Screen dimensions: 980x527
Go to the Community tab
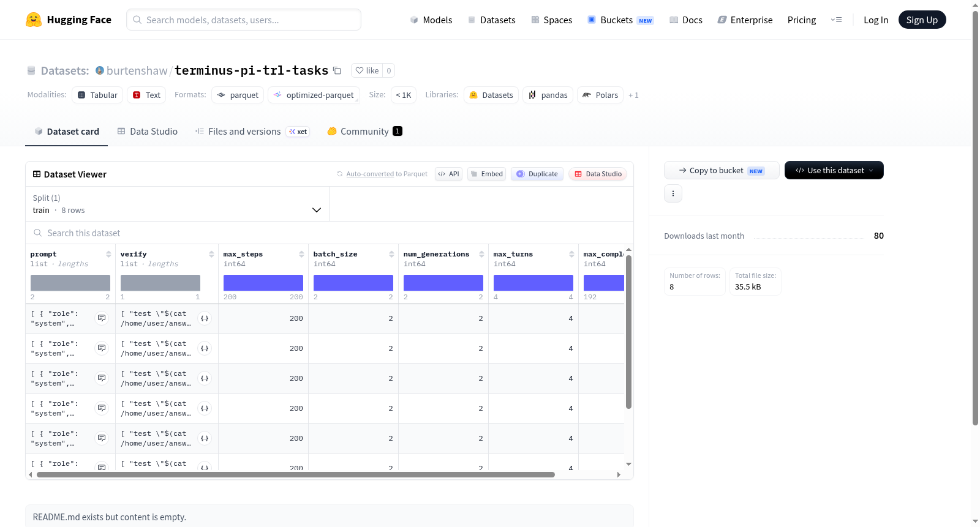coord(364,131)
